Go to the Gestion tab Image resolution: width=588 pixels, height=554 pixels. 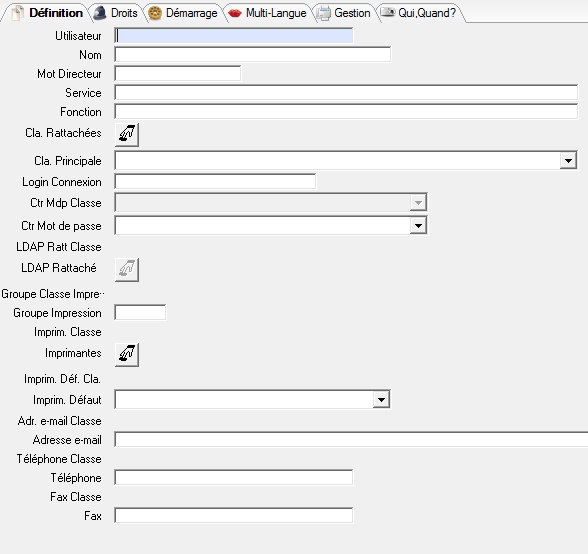[344, 13]
